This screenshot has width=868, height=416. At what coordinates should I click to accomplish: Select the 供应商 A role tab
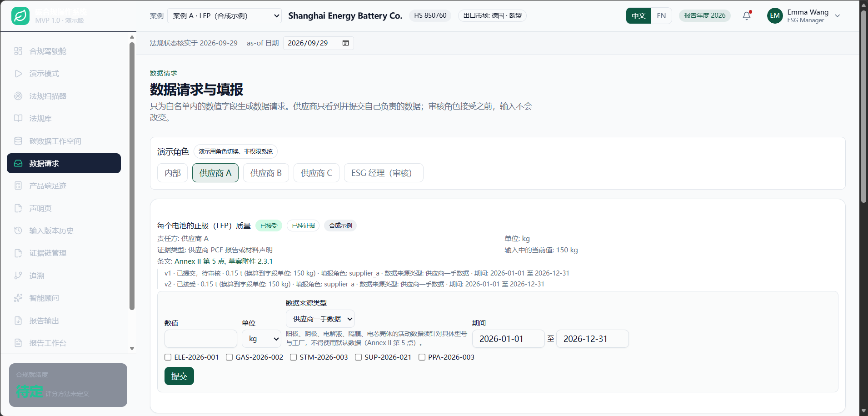tap(215, 173)
